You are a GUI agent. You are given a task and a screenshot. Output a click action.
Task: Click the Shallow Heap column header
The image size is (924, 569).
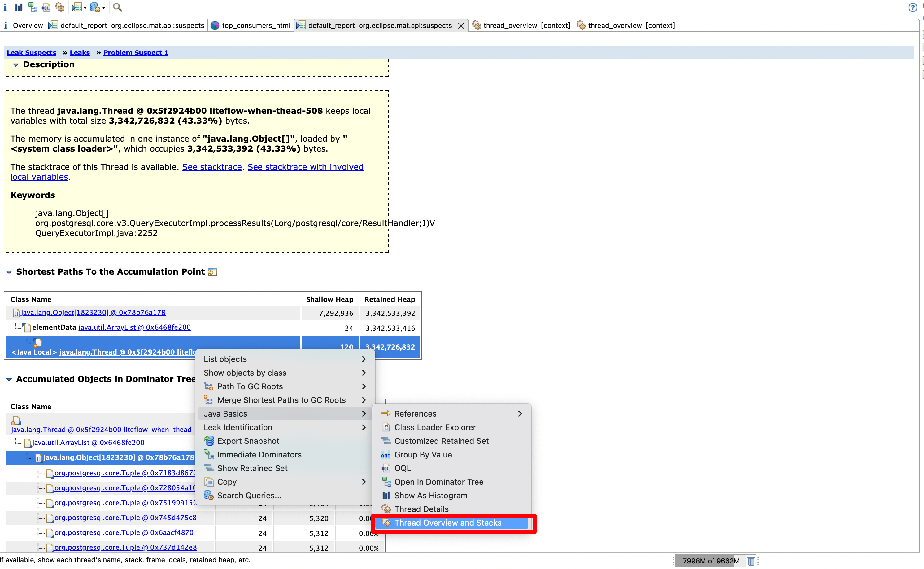coord(329,300)
